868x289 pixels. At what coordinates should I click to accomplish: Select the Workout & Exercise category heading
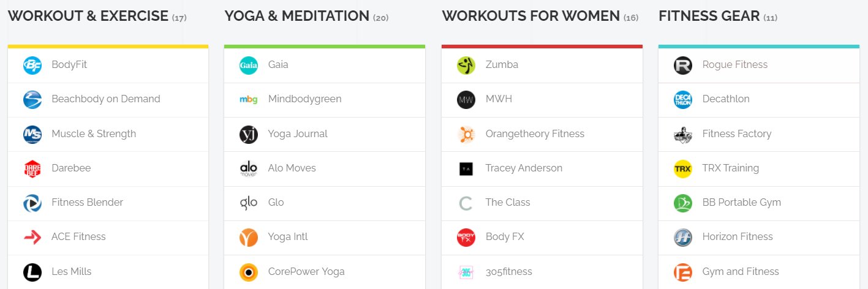point(88,16)
